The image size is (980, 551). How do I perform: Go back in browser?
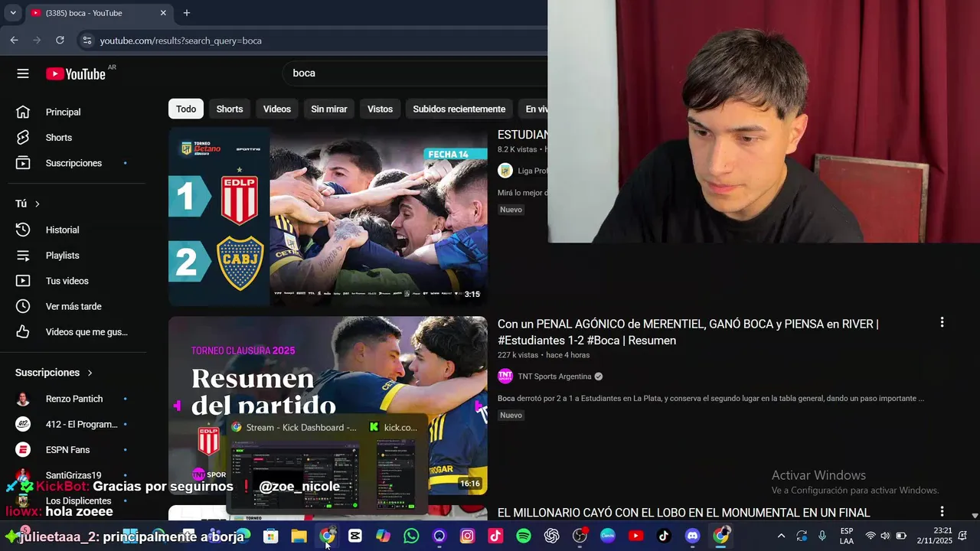click(x=15, y=41)
